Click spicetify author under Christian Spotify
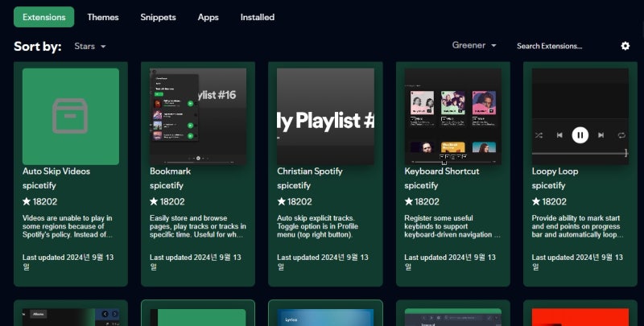 click(x=294, y=186)
